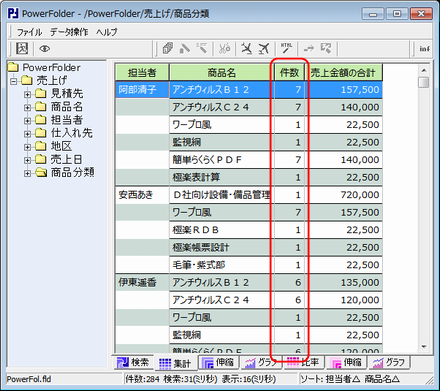Expand the 商品名 folder node
Image resolution: width=441 pixels, height=392 pixels.
(28, 107)
